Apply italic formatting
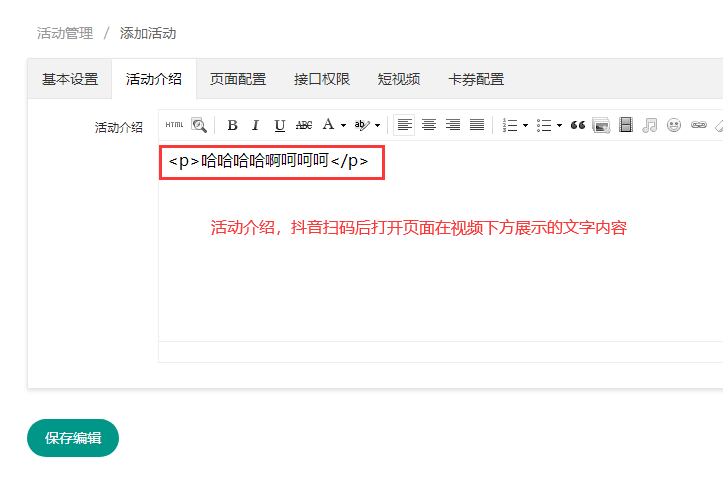Image resolution: width=723 pixels, height=501 pixels. point(255,125)
